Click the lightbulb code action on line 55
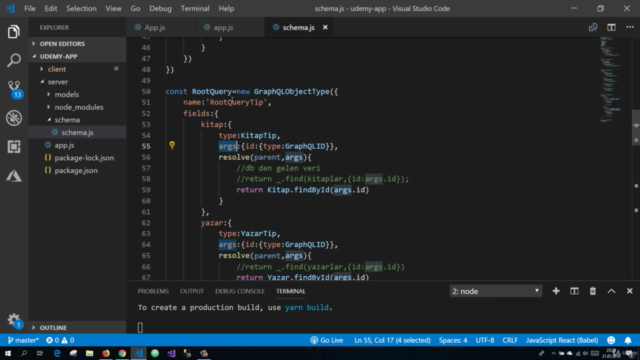 [172, 145]
